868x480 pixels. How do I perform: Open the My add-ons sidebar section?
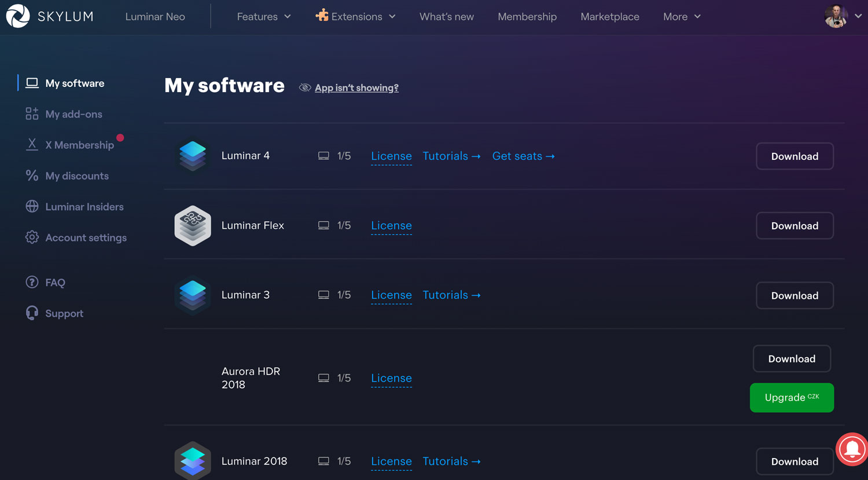point(73,114)
